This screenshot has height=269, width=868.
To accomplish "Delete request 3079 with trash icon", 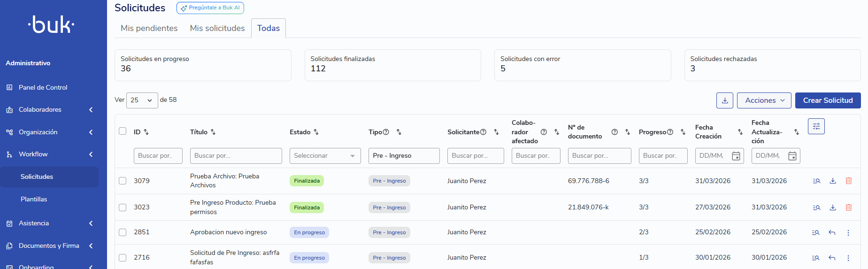I will pyautogui.click(x=848, y=181).
